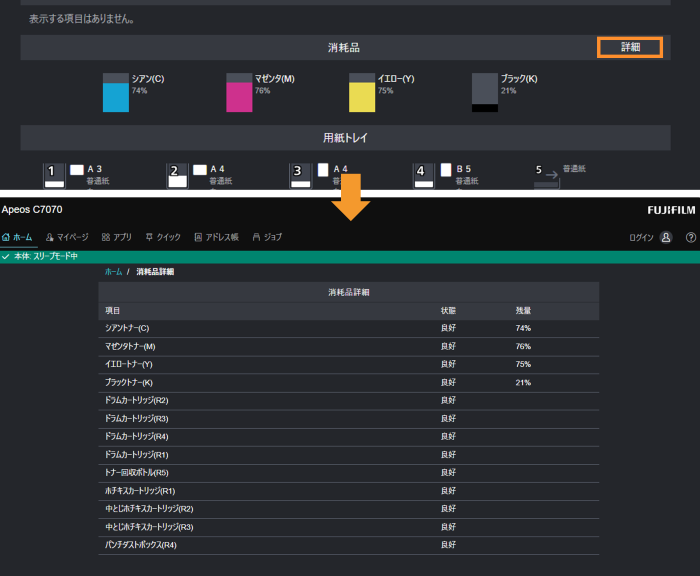Click the FUJIFILM logo
The image size is (700, 576).
pos(669,211)
